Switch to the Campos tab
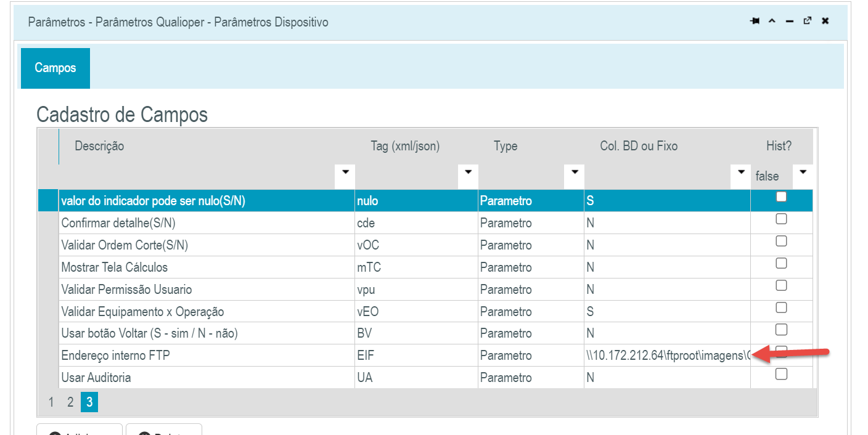The image size is (868, 435). [x=55, y=68]
